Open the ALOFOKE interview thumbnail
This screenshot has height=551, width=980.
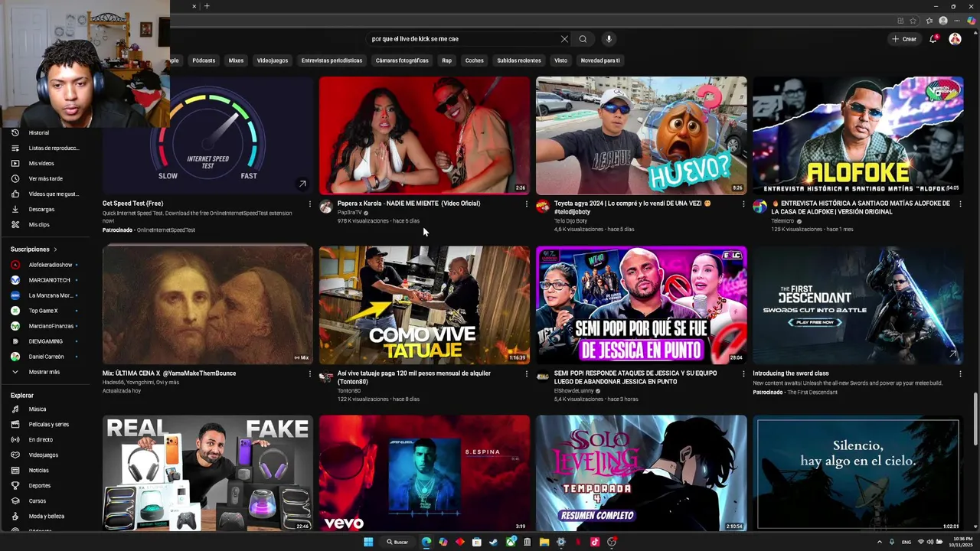(x=857, y=135)
